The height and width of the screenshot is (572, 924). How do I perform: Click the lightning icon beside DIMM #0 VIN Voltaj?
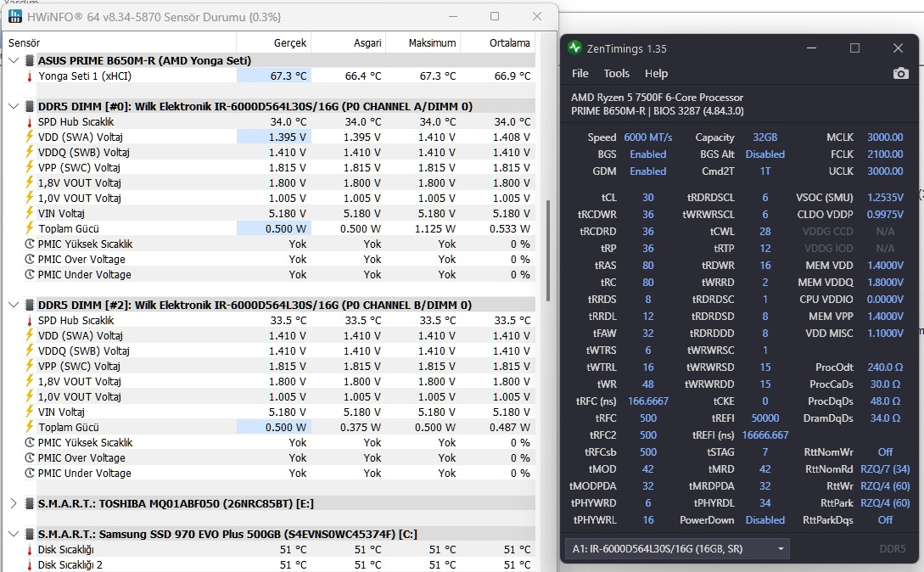[x=30, y=214]
